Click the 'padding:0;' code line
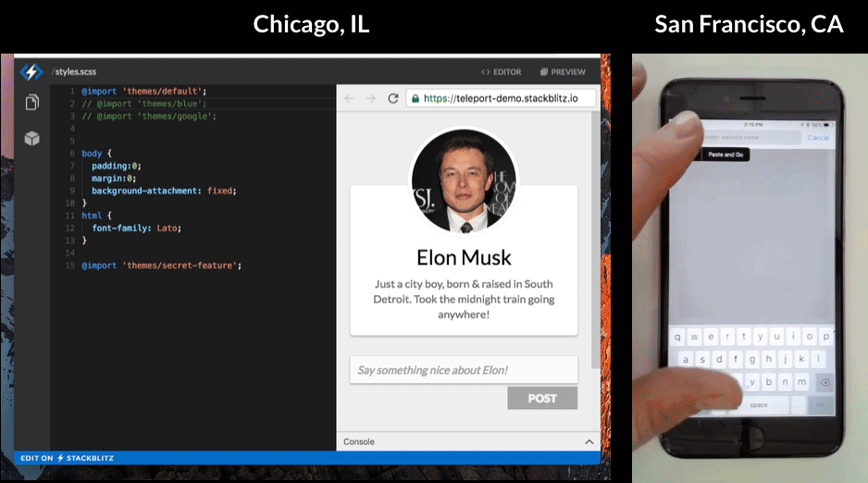868x483 pixels. [x=117, y=166]
